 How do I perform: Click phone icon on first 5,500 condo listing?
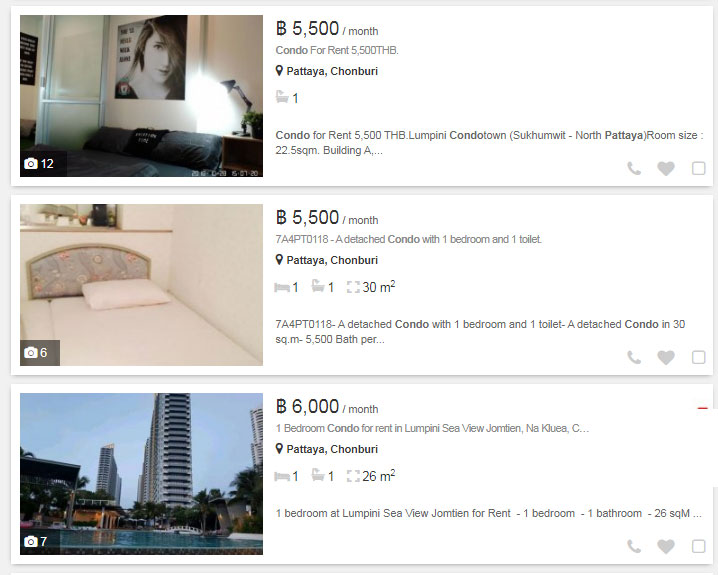(x=634, y=169)
